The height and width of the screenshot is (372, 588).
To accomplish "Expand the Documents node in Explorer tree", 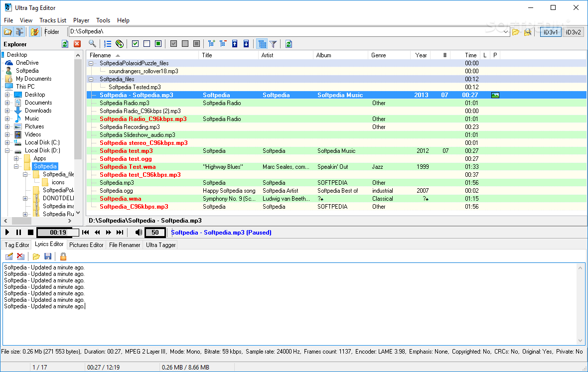I will (x=7, y=103).
